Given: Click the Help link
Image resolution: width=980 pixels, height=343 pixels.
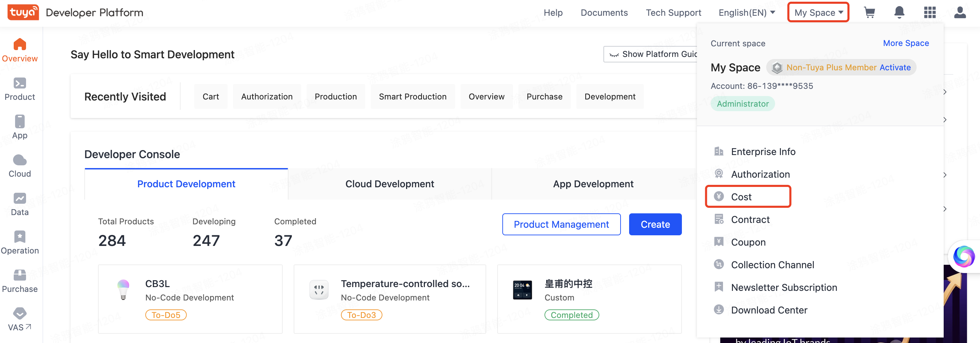Looking at the screenshot, I should pyautogui.click(x=553, y=13).
